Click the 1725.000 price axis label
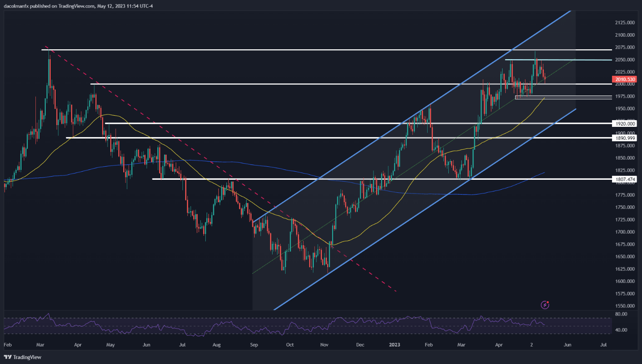 626,220
